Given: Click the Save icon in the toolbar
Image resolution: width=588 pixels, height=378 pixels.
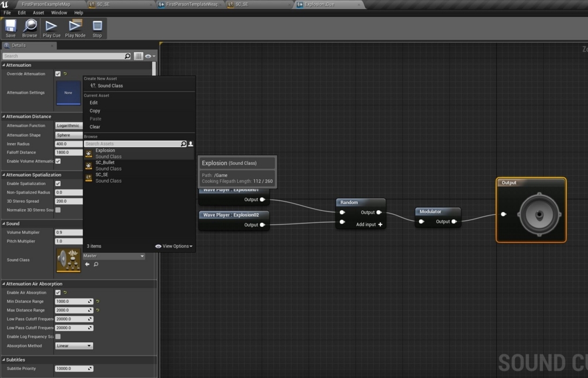Looking at the screenshot, I should point(10,26).
